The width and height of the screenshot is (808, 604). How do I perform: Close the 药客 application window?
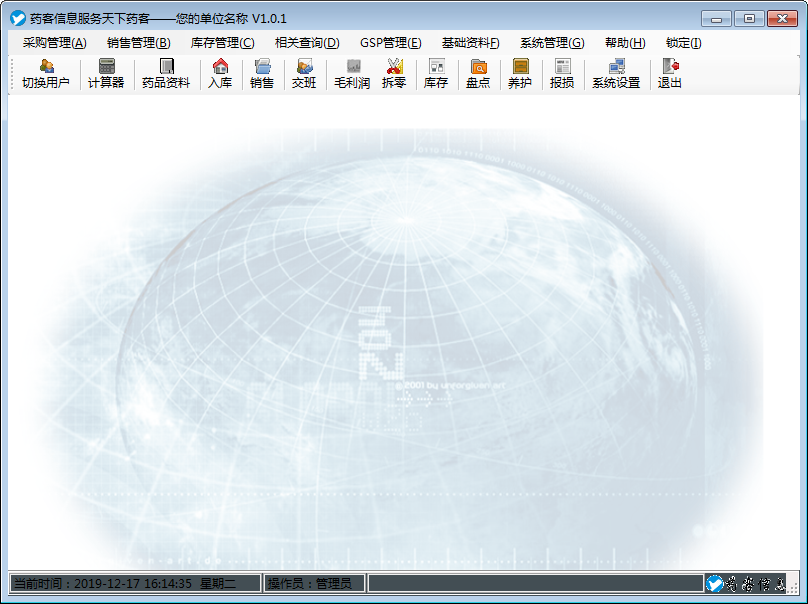[x=782, y=19]
